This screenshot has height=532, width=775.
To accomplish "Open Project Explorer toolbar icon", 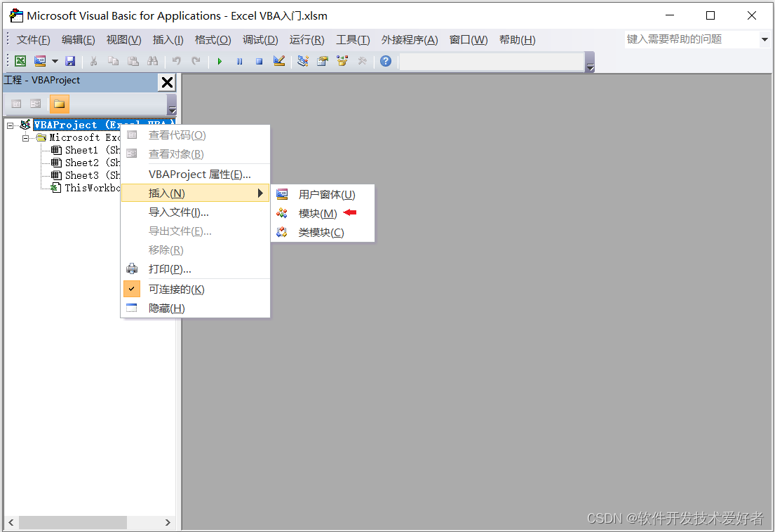I will pyautogui.click(x=302, y=61).
